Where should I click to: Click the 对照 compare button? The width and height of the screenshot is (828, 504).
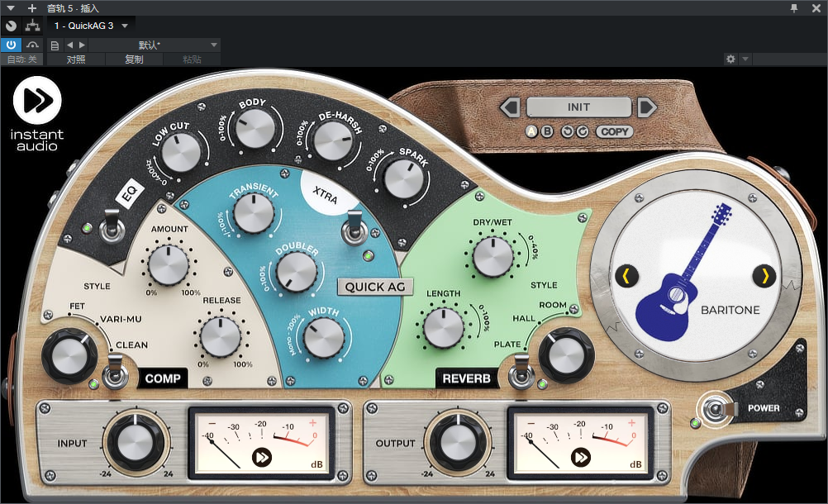[x=76, y=59]
